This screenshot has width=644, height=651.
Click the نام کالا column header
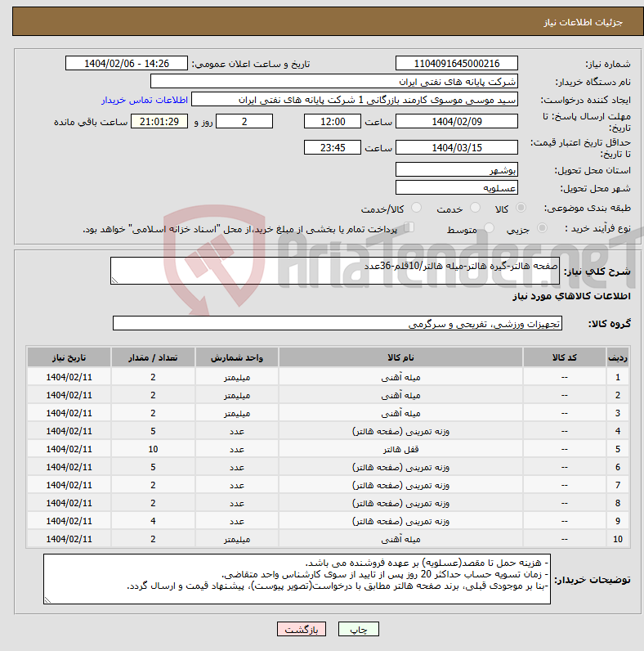coord(400,357)
